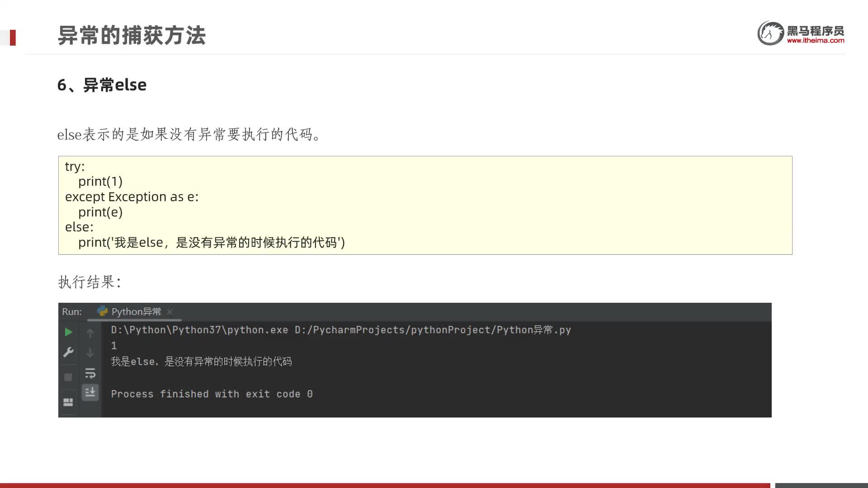The image size is (868, 488).
Task: Click the Run: panel label
Action: [x=72, y=312]
